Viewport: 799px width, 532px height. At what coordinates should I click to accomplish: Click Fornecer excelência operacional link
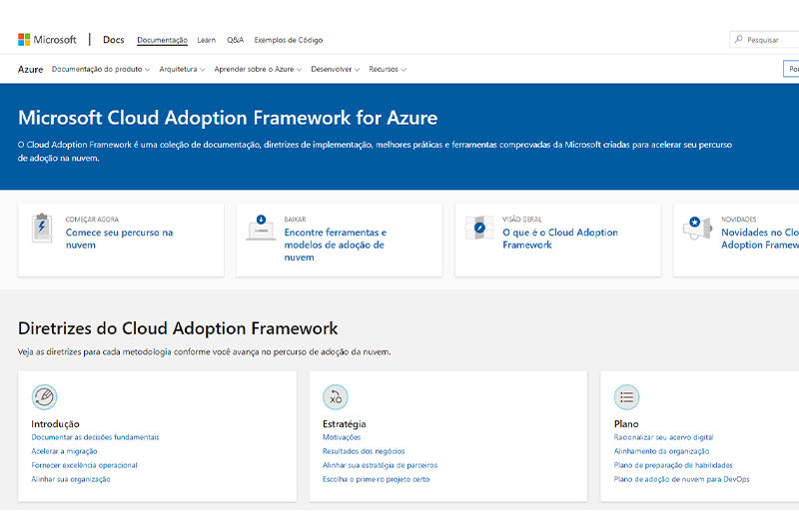[x=84, y=465]
